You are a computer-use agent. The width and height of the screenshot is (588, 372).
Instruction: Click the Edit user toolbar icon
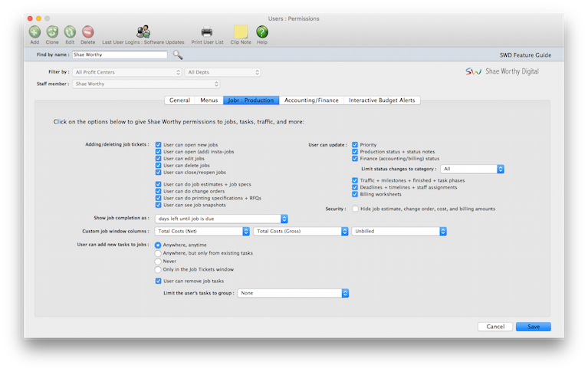coord(70,32)
